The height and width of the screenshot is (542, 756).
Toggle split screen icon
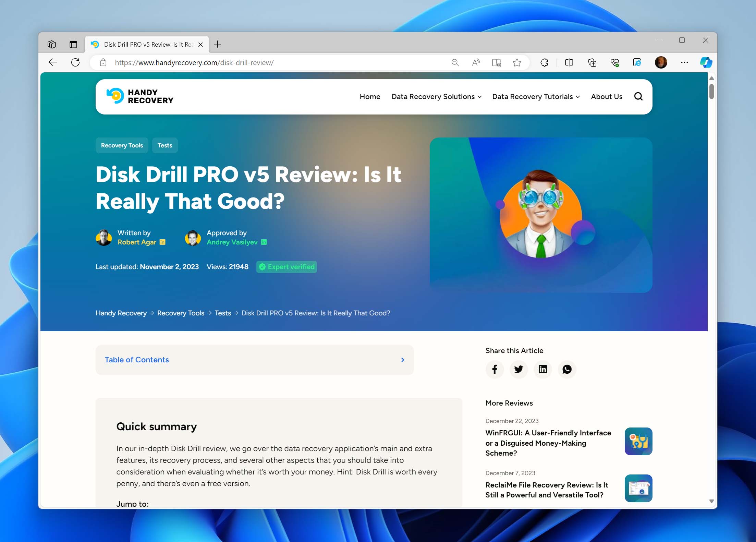[x=569, y=62]
